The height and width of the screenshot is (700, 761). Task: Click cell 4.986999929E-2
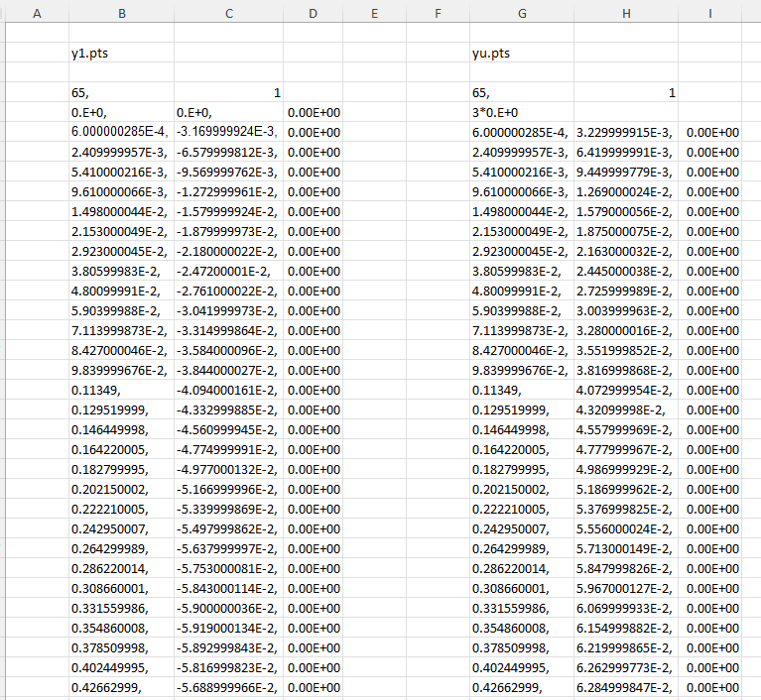pos(626,470)
